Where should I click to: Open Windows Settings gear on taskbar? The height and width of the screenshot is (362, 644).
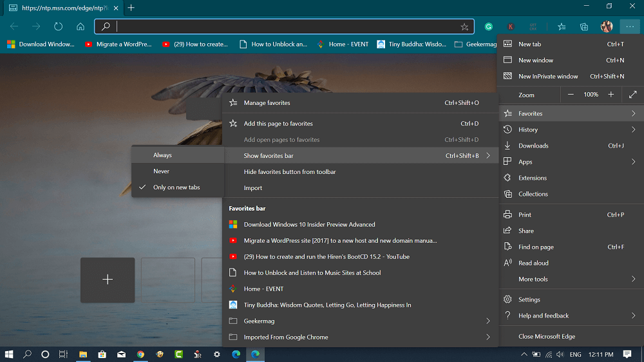click(217, 354)
